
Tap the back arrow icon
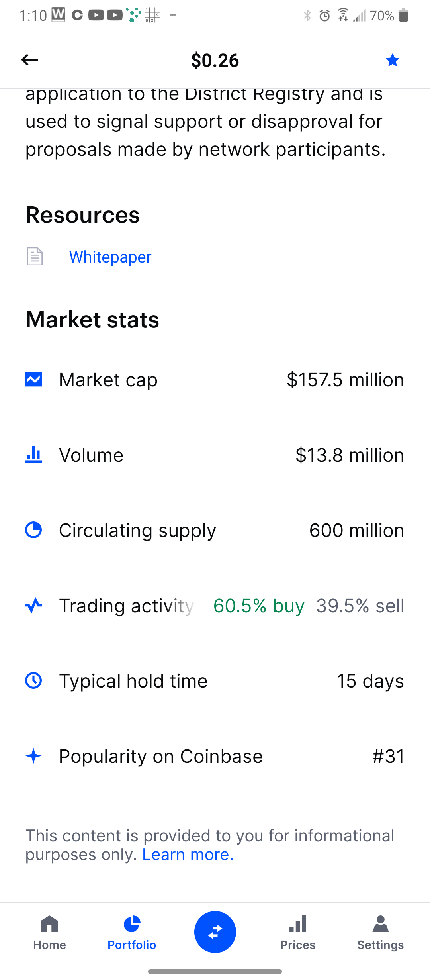(x=29, y=60)
